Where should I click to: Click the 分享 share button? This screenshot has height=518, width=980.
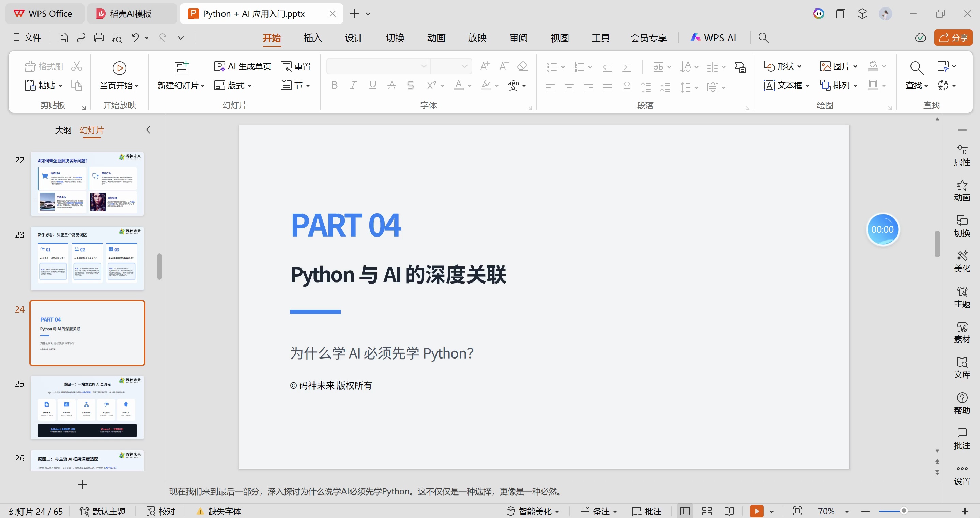[x=953, y=38]
